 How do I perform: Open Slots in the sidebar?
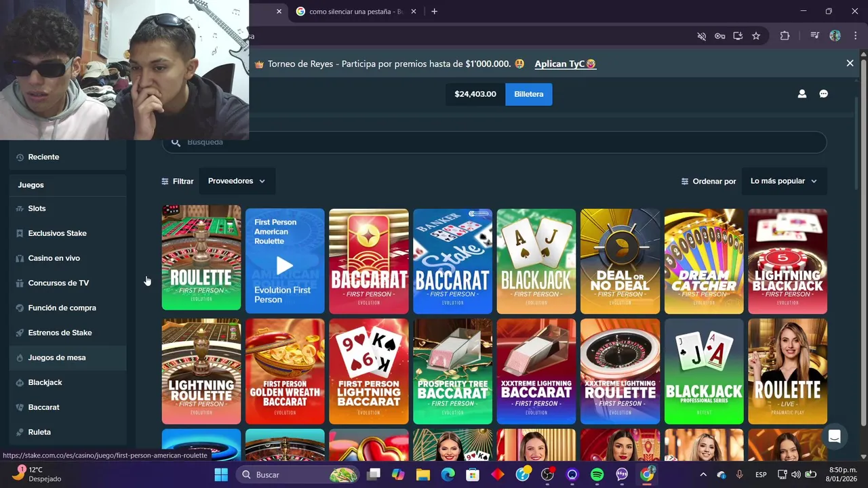(68, 208)
